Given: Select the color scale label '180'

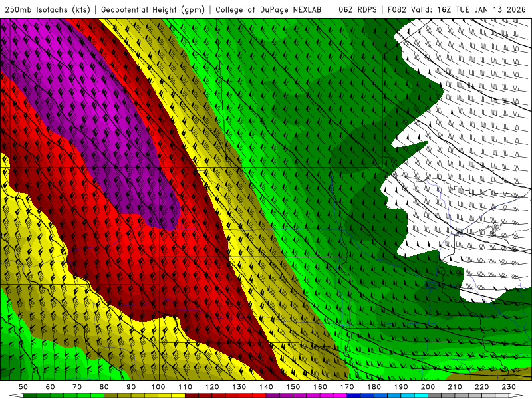Looking at the screenshot, I should (x=374, y=387).
